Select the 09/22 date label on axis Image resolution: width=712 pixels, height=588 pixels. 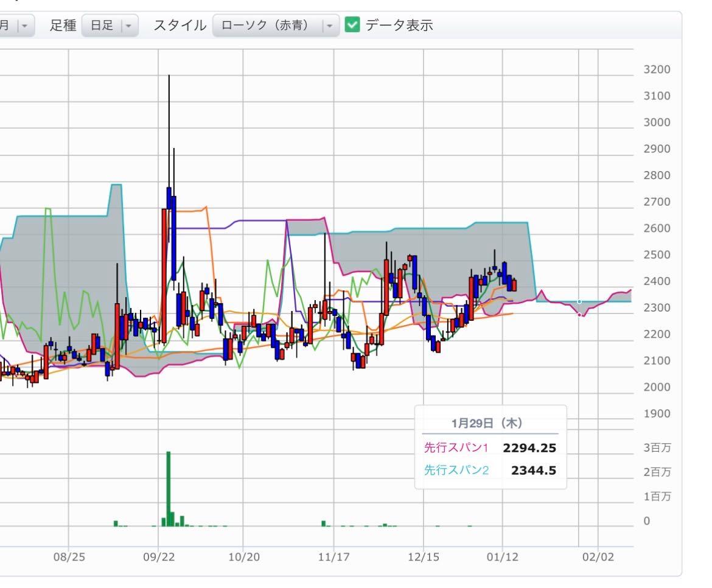tap(158, 557)
